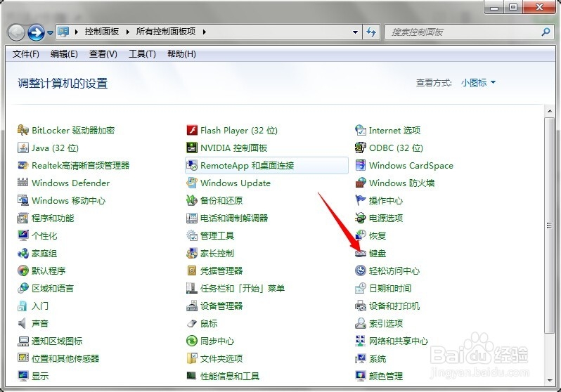This screenshot has width=561, height=392.
Task: Click the Windows Defender icon
Action: (x=23, y=183)
